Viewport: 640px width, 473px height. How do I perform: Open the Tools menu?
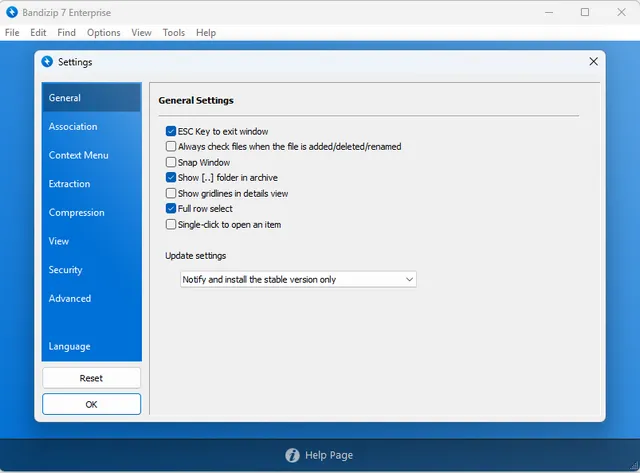click(174, 33)
